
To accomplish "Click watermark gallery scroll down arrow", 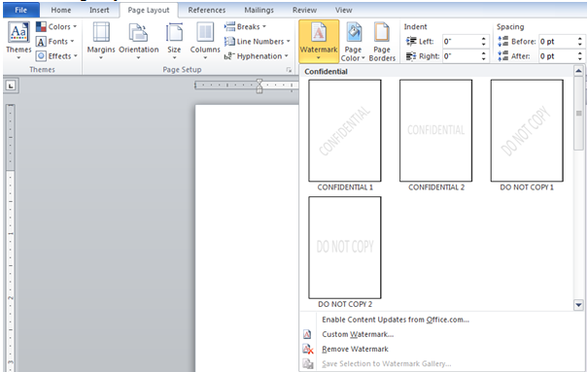I will point(578,305).
